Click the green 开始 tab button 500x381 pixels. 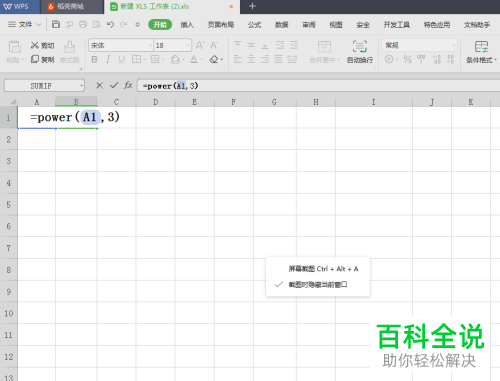click(160, 25)
